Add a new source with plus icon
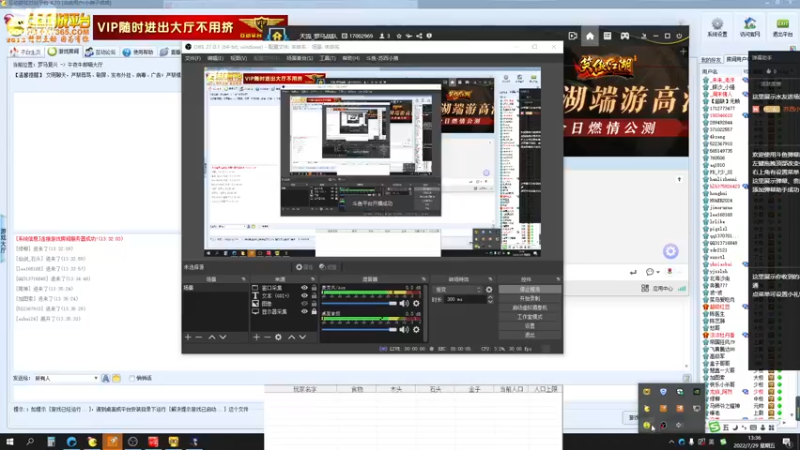The width and height of the screenshot is (800, 450). [x=256, y=337]
